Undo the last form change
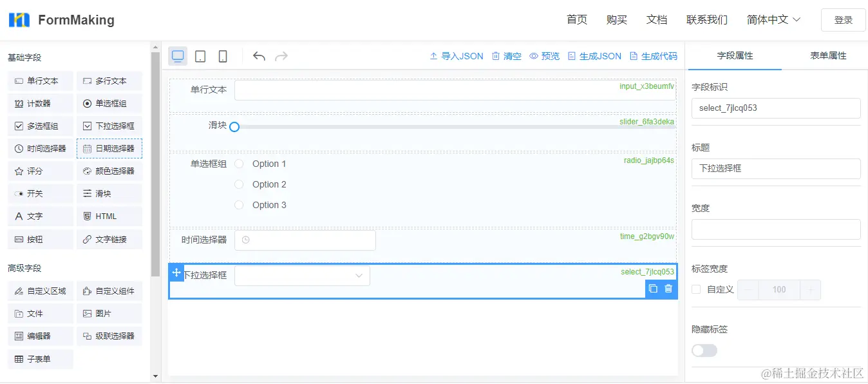Viewport: 868px width, 384px height. 258,56
